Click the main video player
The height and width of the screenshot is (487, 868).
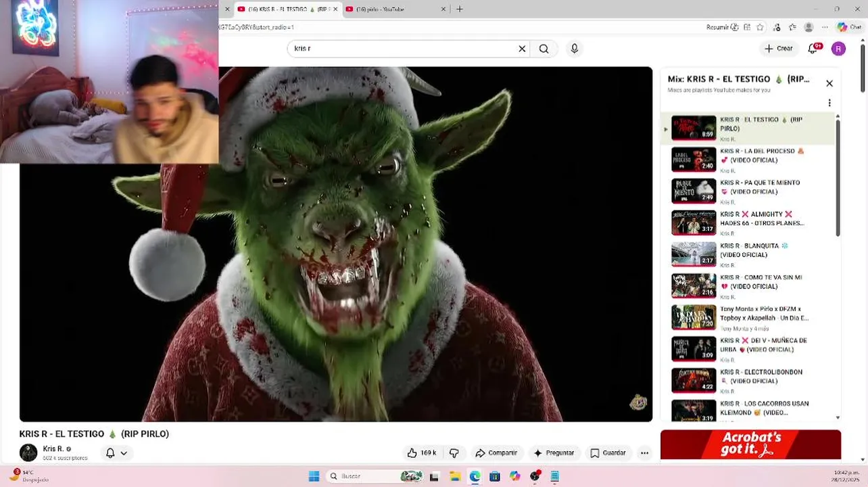pyautogui.click(x=336, y=244)
